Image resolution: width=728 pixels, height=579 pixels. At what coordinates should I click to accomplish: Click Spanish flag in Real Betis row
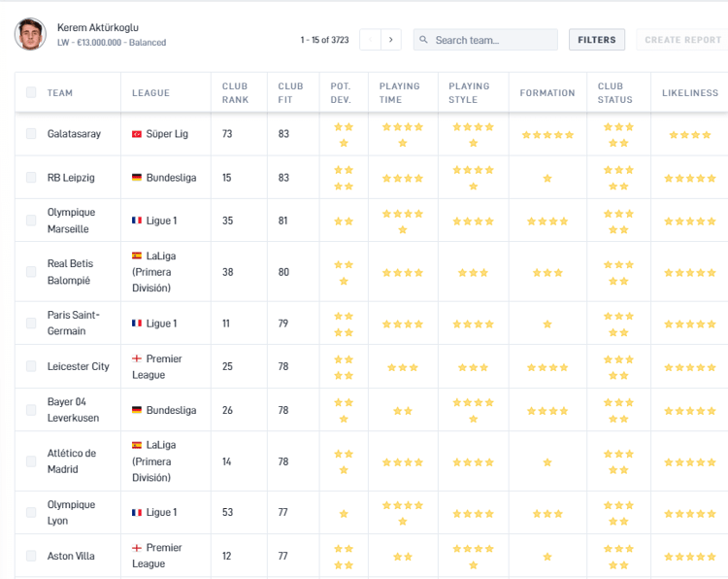(x=137, y=255)
